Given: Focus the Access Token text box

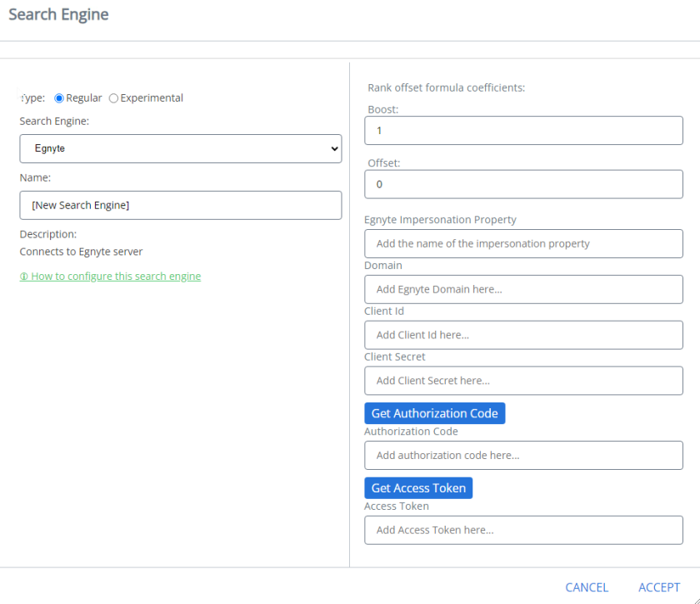Looking at the screenshot, I should (523, 530).
